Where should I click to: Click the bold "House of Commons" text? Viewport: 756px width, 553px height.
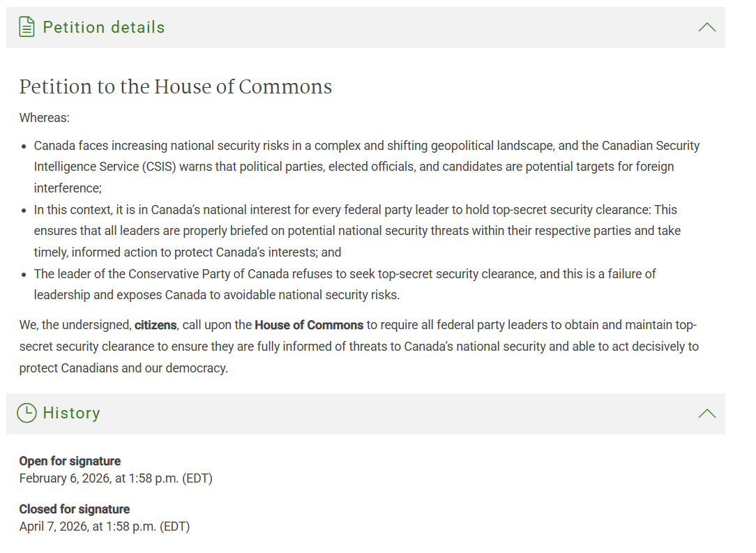pos(309,325)
